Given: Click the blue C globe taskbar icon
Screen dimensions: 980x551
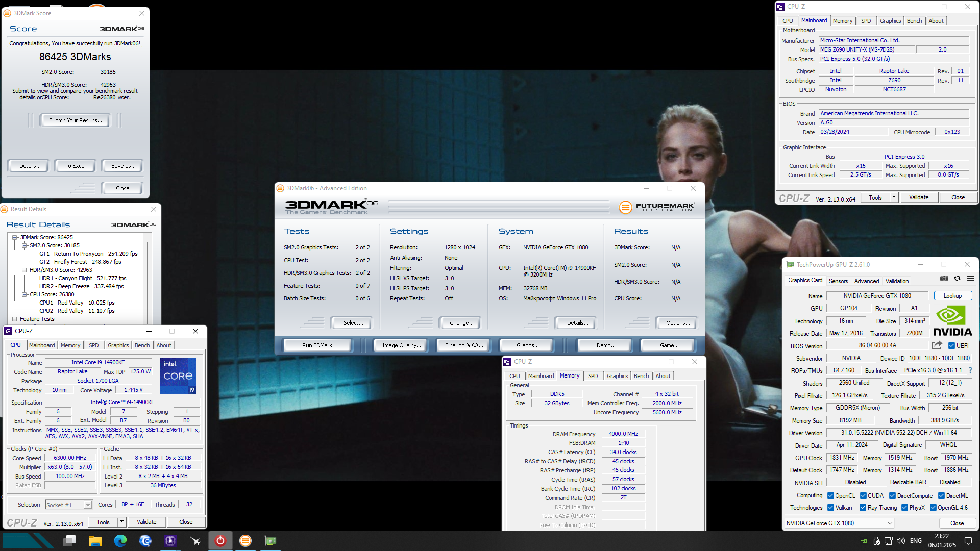Looking at the screenshot, I should (x=145, y=541).
